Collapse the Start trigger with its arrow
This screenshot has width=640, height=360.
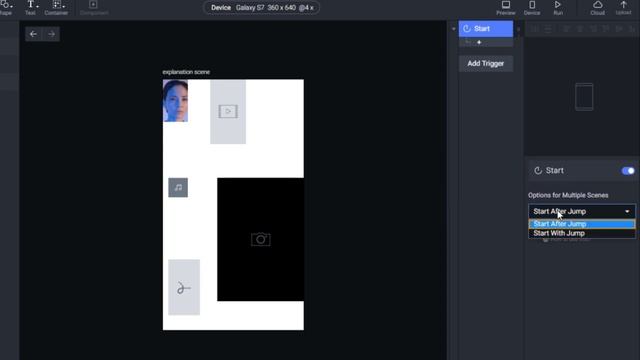pyautogui.click(x=453, y=29)
